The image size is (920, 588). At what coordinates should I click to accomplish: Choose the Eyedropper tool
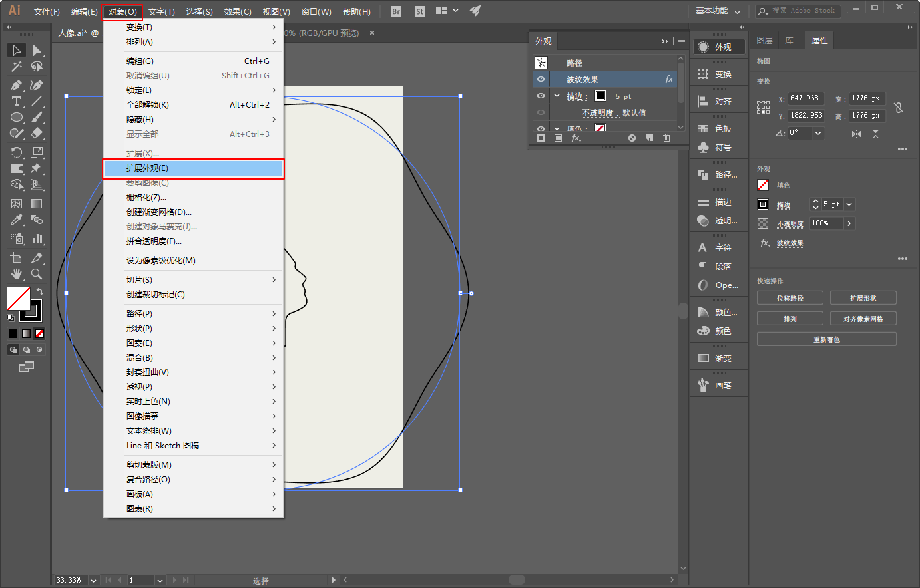point(17,220)
